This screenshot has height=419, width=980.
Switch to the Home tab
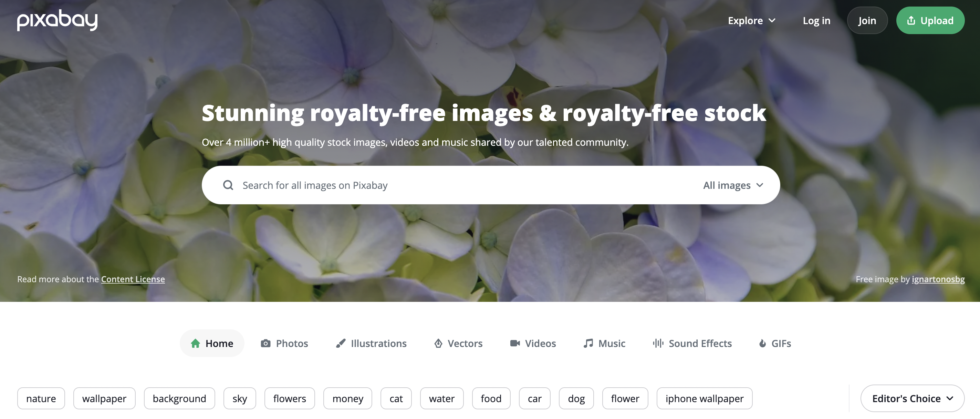pyautogui.click(x=212, y=343)
